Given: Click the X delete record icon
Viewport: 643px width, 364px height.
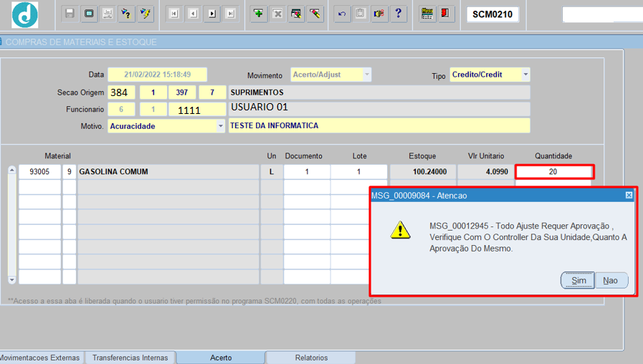Looking at the screenshot, I should (x=277, y=14).
